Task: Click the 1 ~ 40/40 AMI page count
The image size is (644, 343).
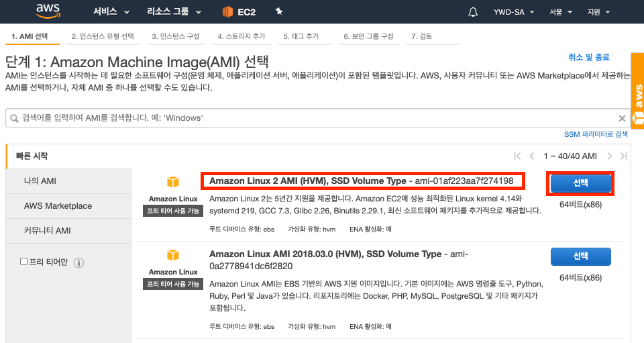Action: 570,156
